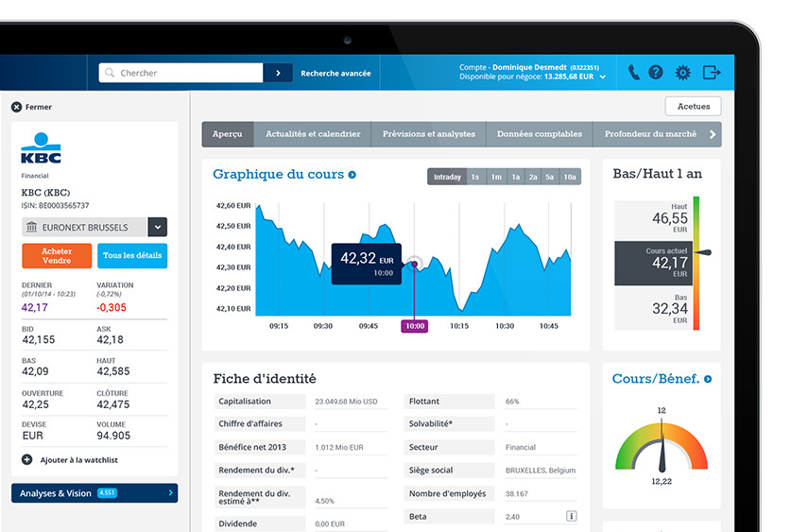Set chart range to 10a
The image size is (808, 532).
569,177
